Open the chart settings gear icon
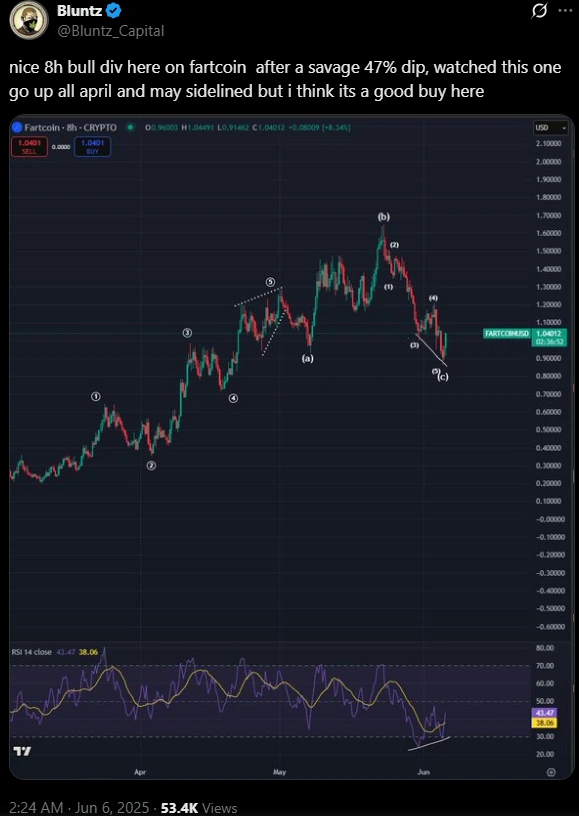 [x=551, y=772]
